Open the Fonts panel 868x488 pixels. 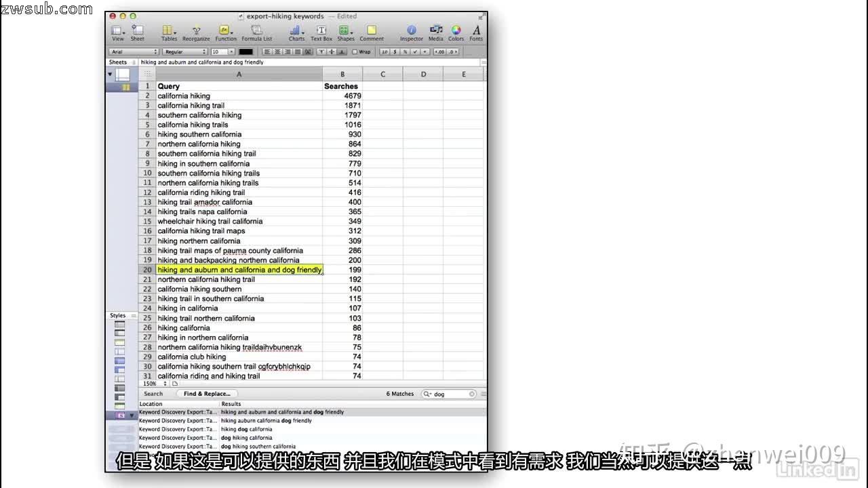click(476, 31)
